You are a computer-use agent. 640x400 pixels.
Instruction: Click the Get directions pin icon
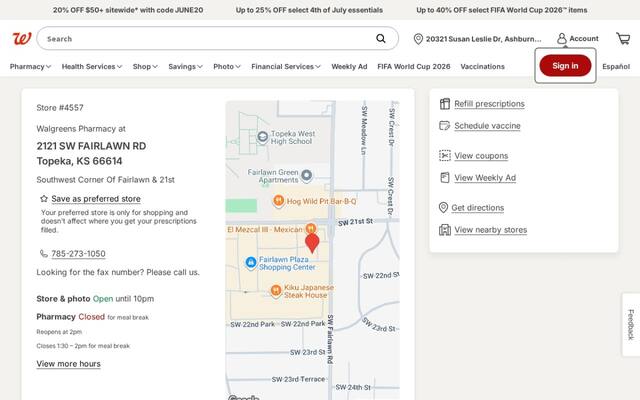(443, 207)
